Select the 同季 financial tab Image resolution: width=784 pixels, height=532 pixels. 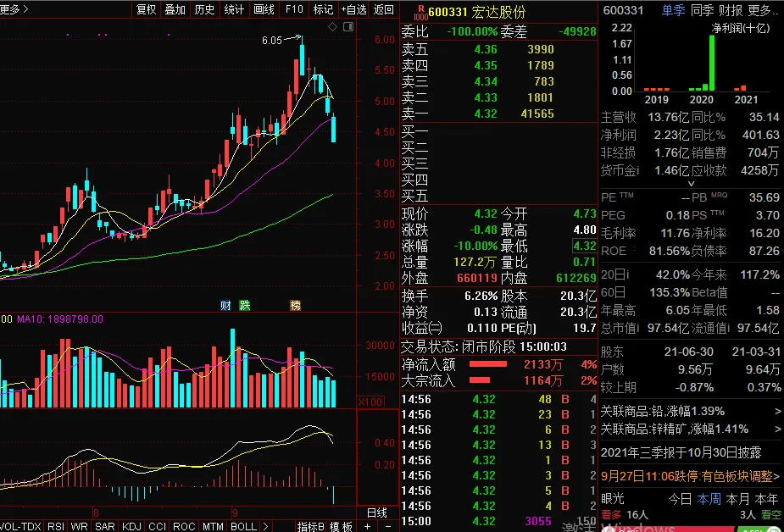[702, 10]
